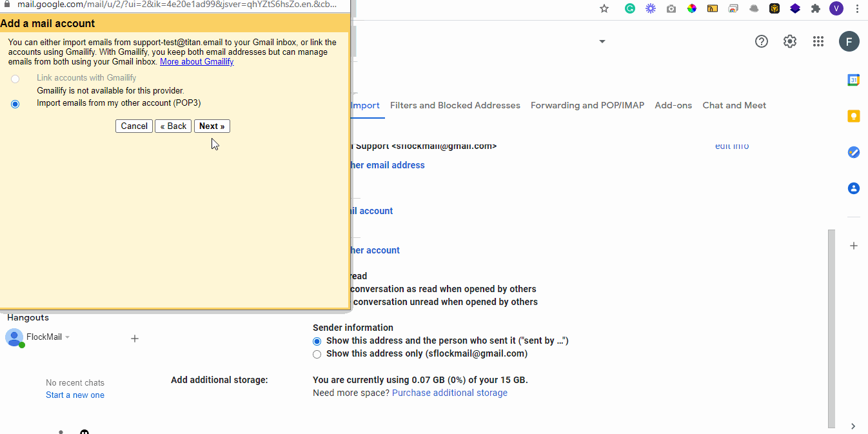Click the Add another email address link
The width and height of the screenshot is (868, 434).
click(x=388, y=165)
